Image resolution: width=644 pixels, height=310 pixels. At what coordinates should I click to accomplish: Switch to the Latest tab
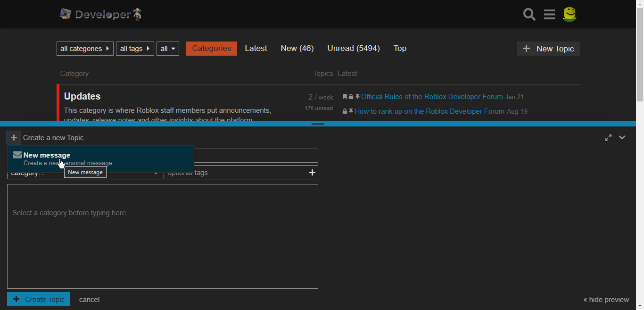point(256,49)
